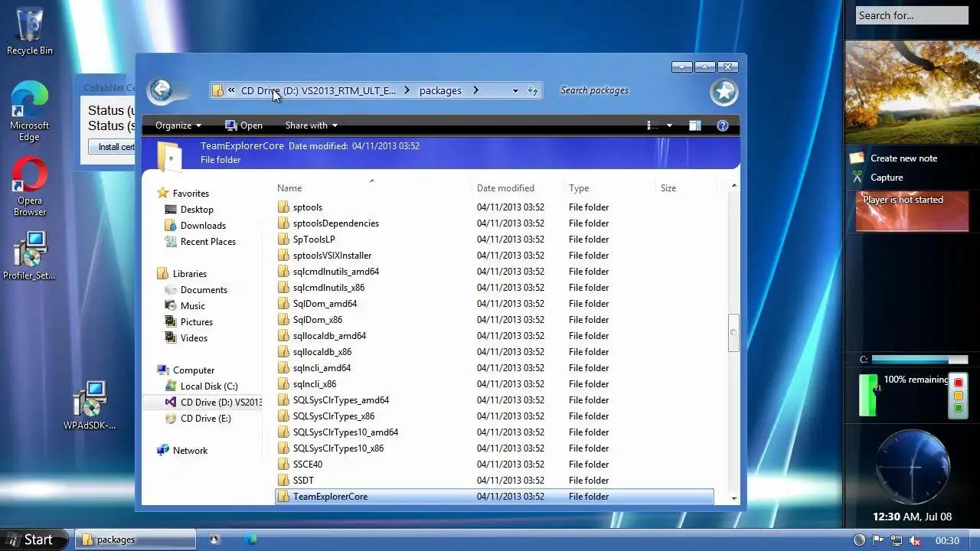Select Pictures under Libraries
The image size is (980, 551).
pos(196,322)
